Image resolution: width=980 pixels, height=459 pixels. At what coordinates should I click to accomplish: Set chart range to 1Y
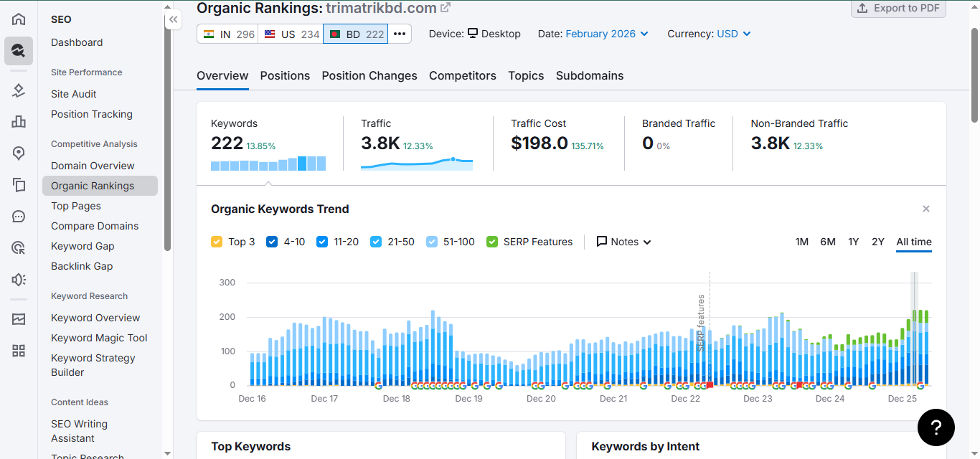tap(853, 242)
